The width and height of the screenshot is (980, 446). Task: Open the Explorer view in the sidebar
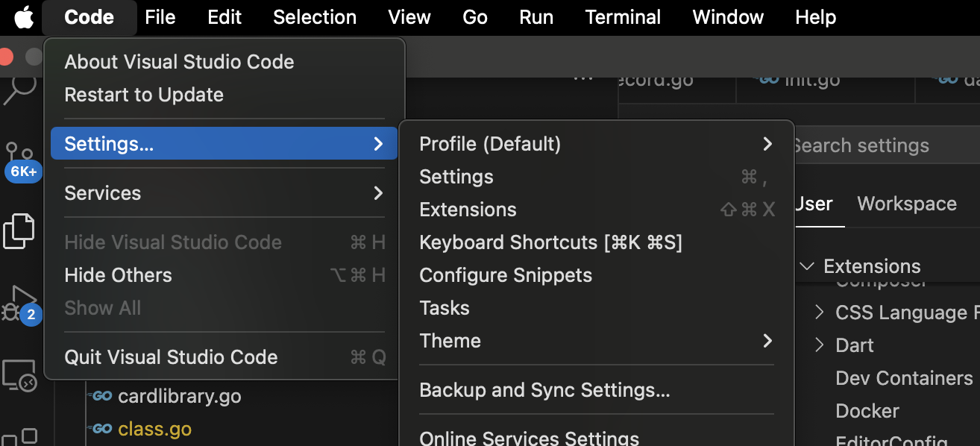[19, 231]
